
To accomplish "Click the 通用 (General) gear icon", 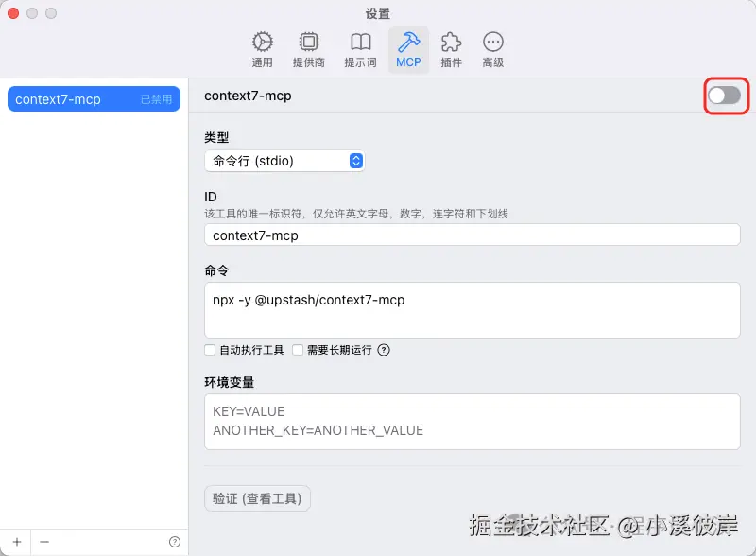I will (x=262, y=43).
